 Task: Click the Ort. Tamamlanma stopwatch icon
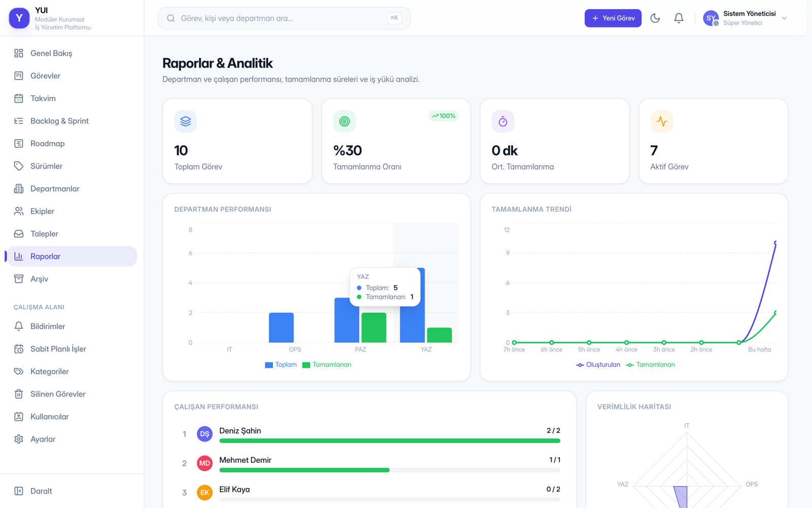point(503,121)
